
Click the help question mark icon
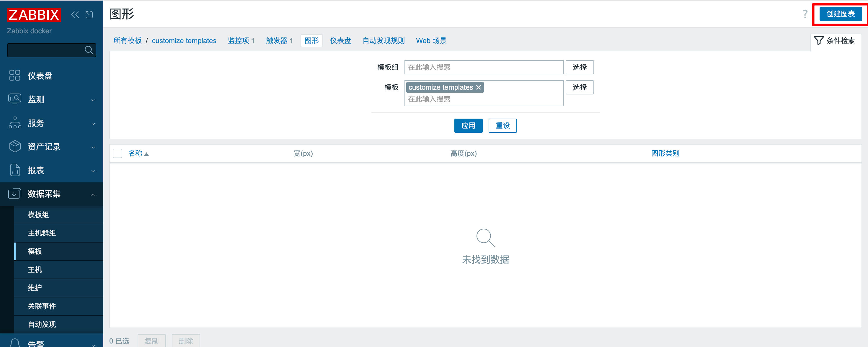[x=805, y=14]
